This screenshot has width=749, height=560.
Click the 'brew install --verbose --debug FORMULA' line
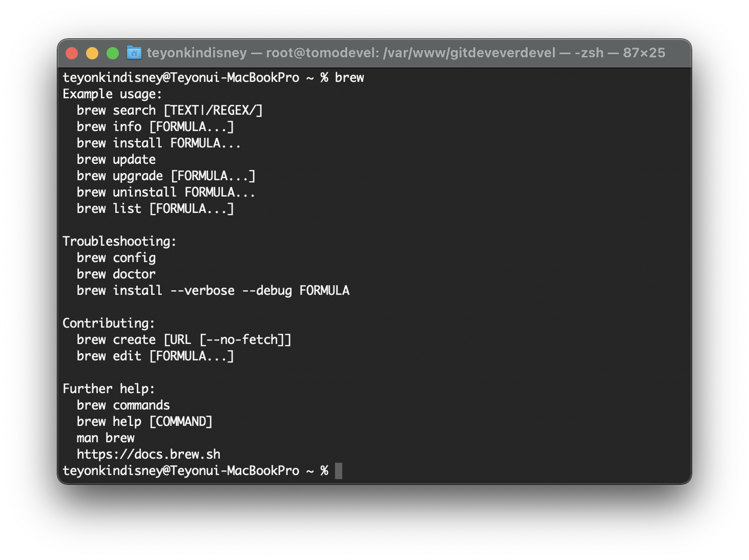pyautogui.click(x=213, y=290)
